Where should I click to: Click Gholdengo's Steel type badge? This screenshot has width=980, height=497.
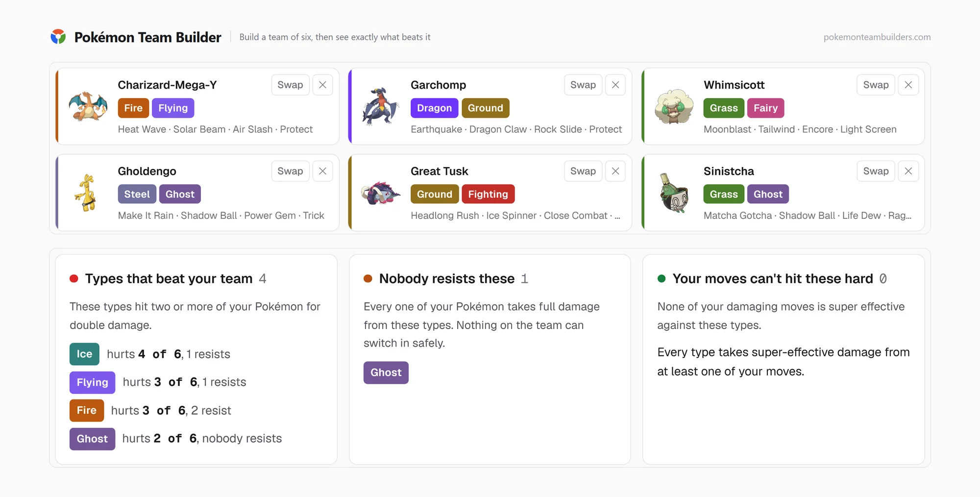(x=137, y=194)
